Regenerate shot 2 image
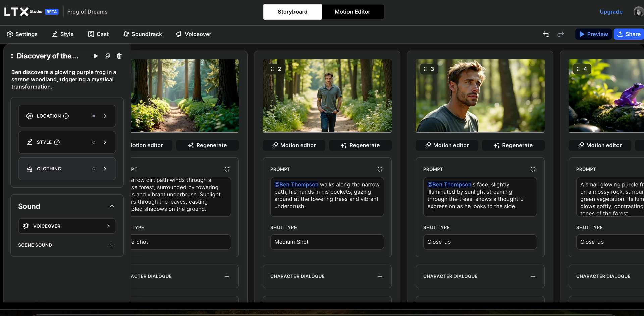Image resolution: width=644 pixels, height=316 pixels. [360, 145]
